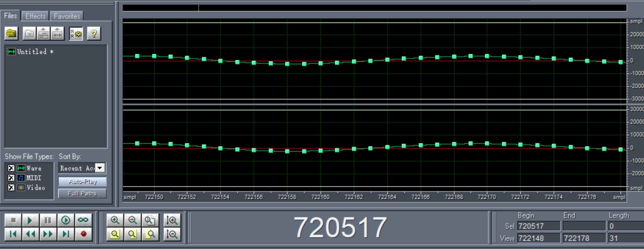
Task: Open help with the question mark icon
Action: click(x=94, y=33)
